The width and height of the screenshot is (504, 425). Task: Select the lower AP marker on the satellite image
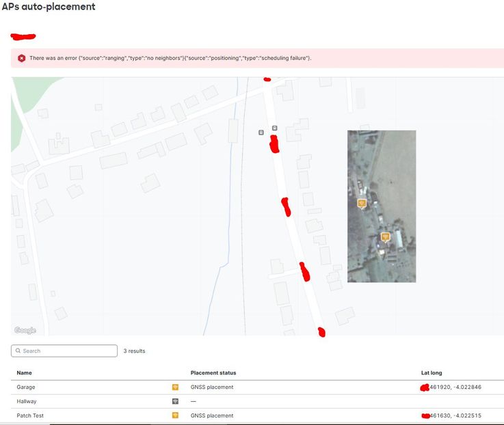click(x=385, y=236)
